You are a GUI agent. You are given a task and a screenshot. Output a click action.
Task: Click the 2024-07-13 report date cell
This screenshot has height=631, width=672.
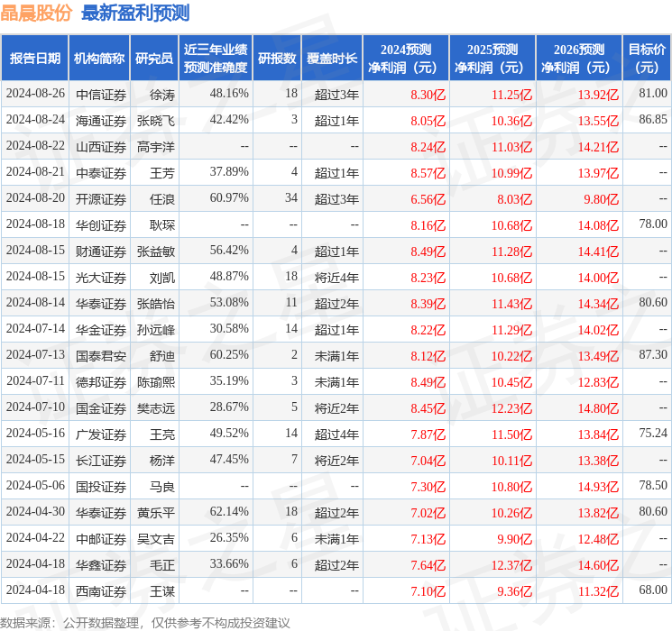tap(35, 356)
